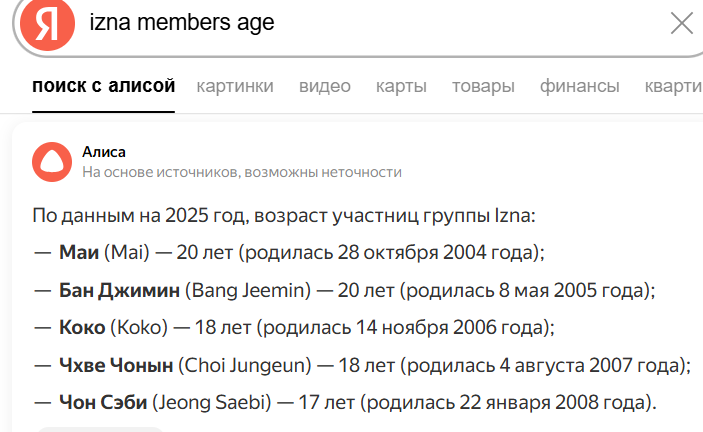
Task: Click the bold name 'Маи'
Action: click(79, 252)
